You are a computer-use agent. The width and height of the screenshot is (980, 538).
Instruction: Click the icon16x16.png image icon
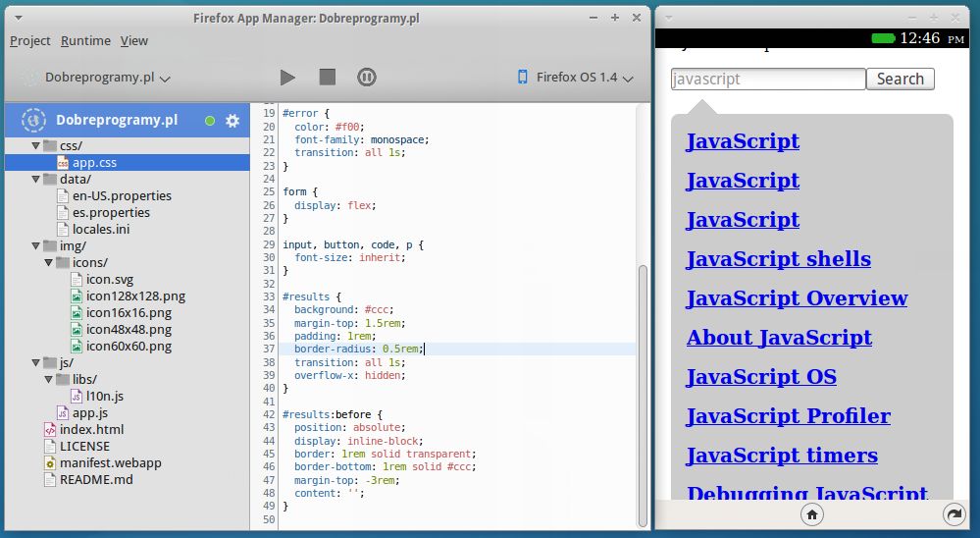click(77, 313)
